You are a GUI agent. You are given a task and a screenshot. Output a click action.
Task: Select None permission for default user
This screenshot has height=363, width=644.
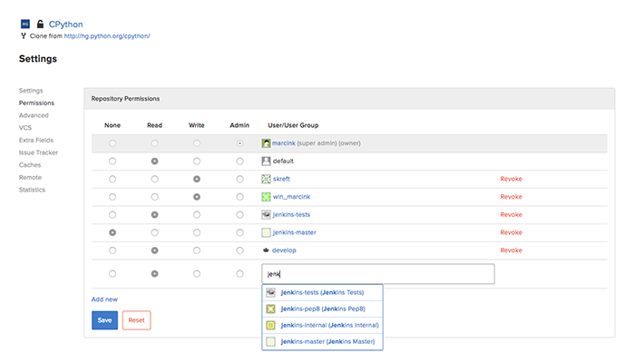tap(112, 161)
